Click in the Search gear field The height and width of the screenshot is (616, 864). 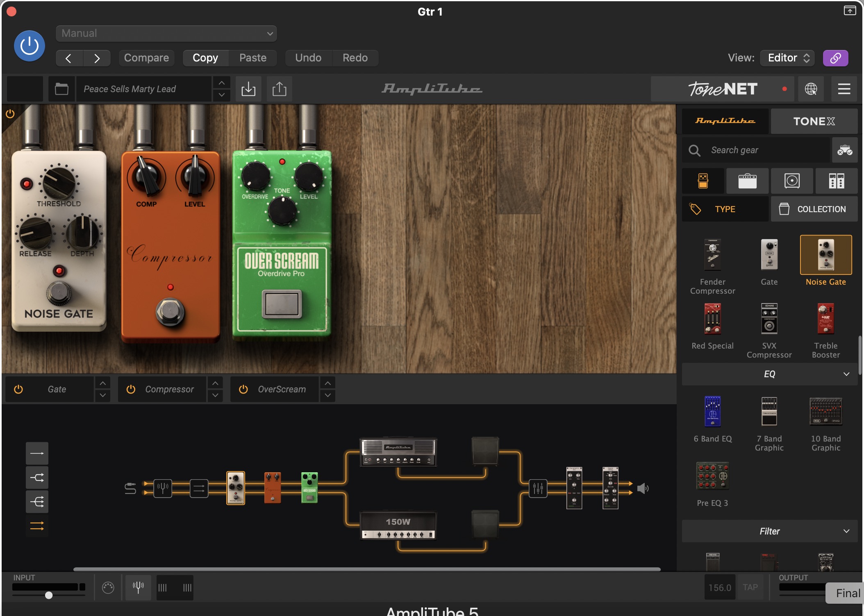tap(756, 150)
